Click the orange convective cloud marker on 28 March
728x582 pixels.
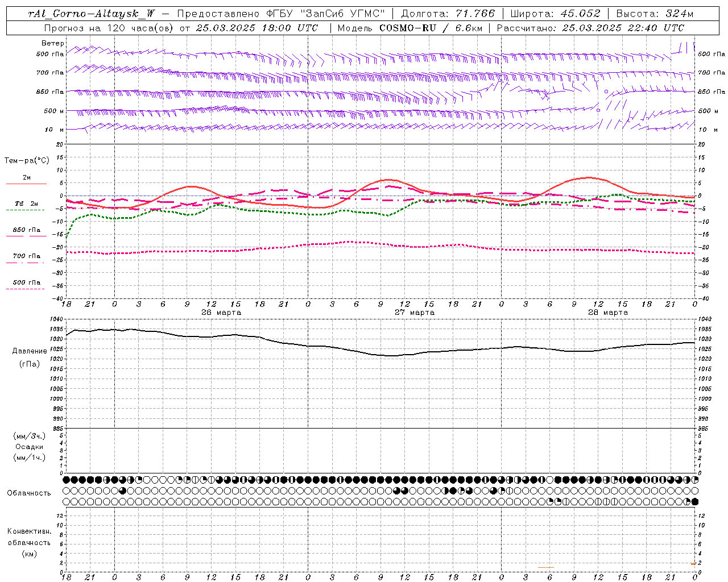546,567
